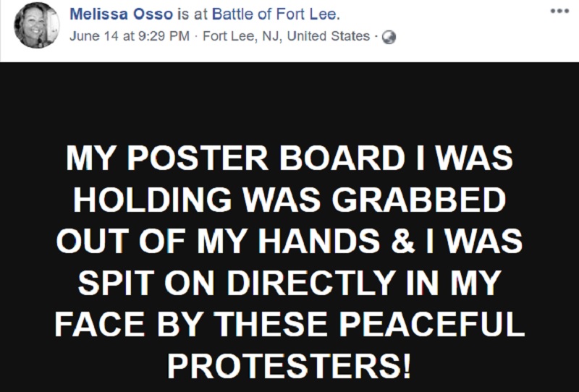
Task: Open the June 14 at 9:29 PM timestamp
Action: pyautogui.click(x=130, y=36)
